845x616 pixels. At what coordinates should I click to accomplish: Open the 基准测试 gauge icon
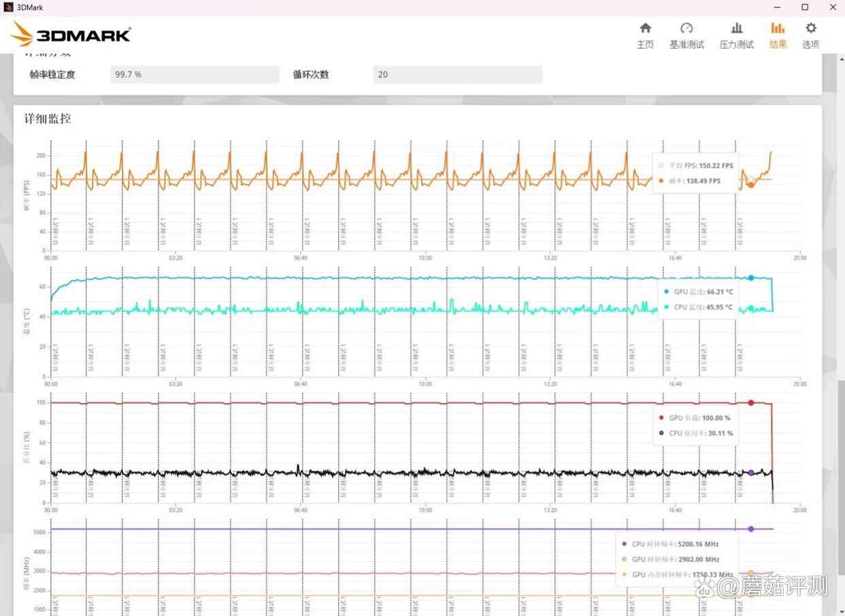(686, 28)
